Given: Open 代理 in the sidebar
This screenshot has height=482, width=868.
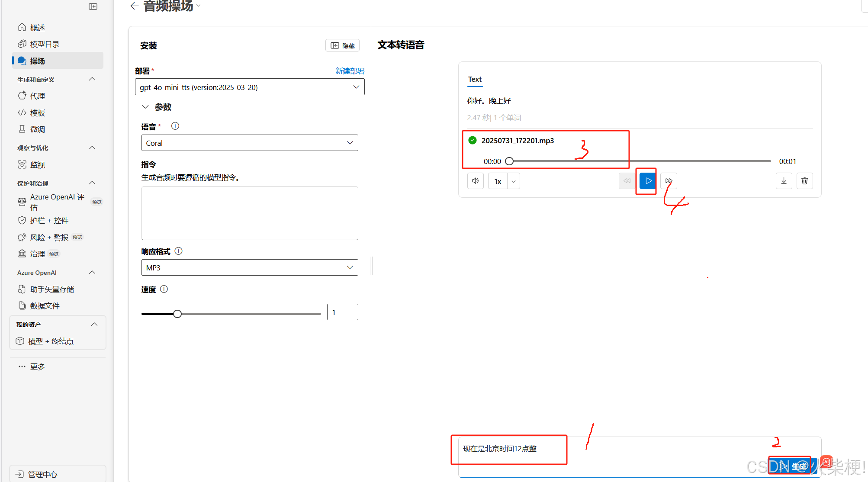Looking at the screenshot, I should tap(58, 96).
